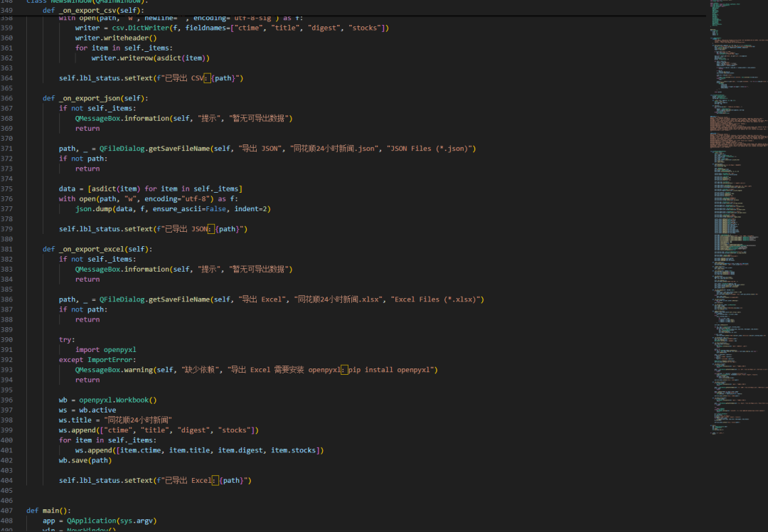Click line number 366 in the gutter

coord(8,98)
